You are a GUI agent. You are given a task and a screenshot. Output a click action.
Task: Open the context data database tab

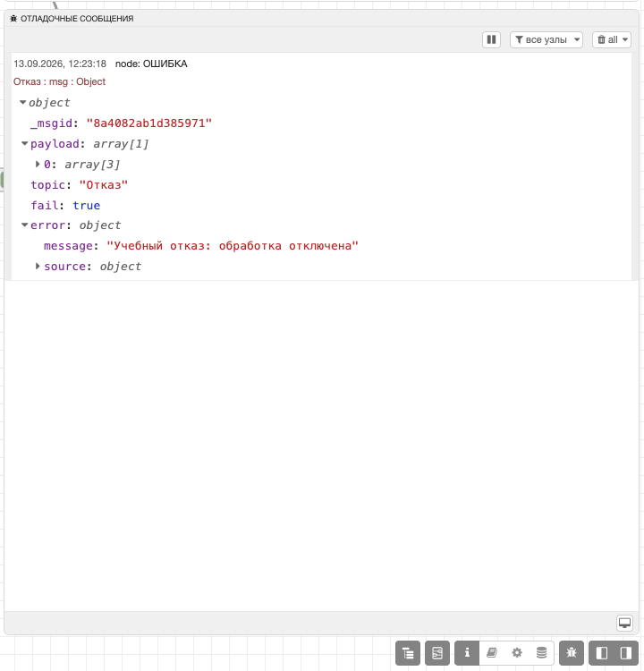[542, 653]
